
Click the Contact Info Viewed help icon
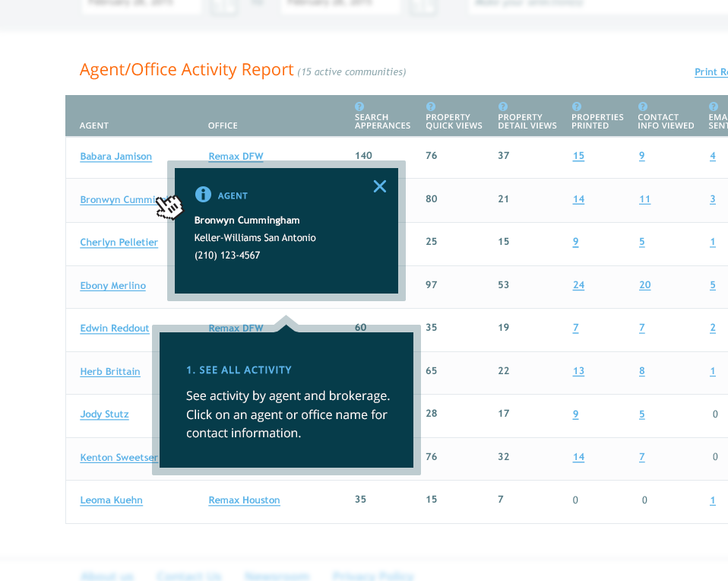[x=643, y=107]
